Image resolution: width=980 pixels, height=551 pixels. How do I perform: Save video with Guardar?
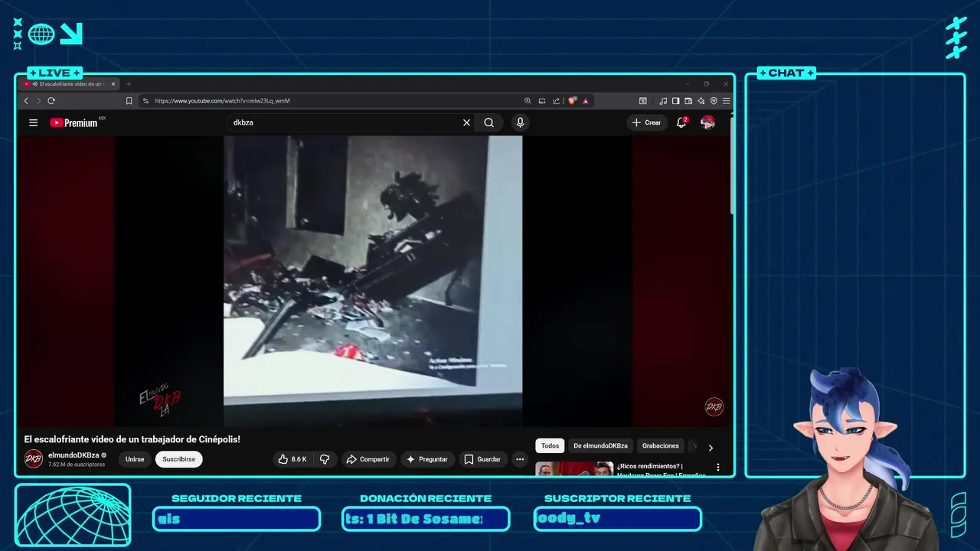pyautogui.click(x=482, y=459)
